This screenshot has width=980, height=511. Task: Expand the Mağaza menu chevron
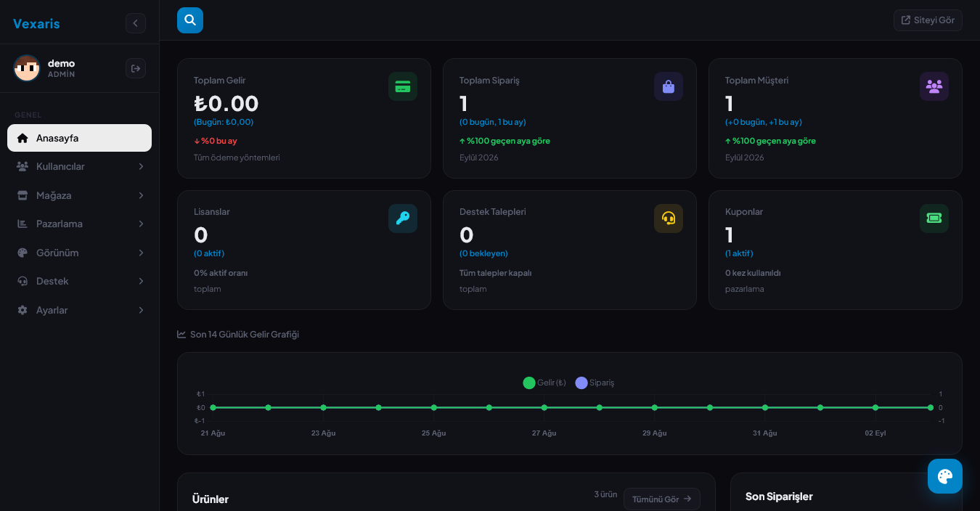(141, 195)
